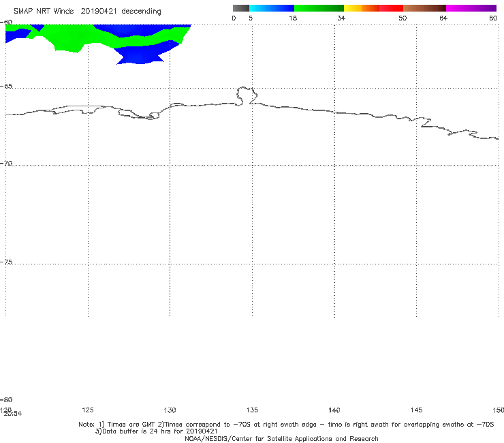Click the magenta 64–80 color bar segment
This screenshot has height=443, width=504.
471,8
